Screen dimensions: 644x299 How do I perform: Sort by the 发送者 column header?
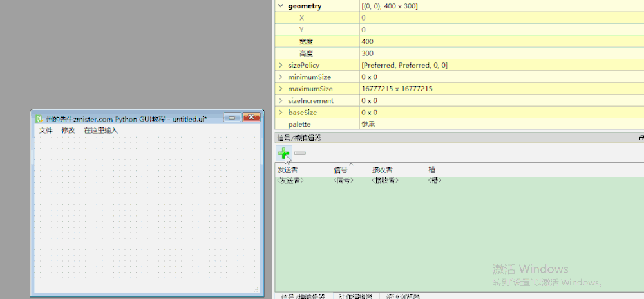pos(287,170)
